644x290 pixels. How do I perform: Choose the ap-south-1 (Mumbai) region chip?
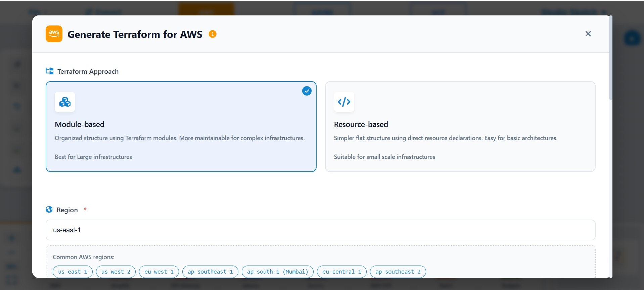click(278, 272)
